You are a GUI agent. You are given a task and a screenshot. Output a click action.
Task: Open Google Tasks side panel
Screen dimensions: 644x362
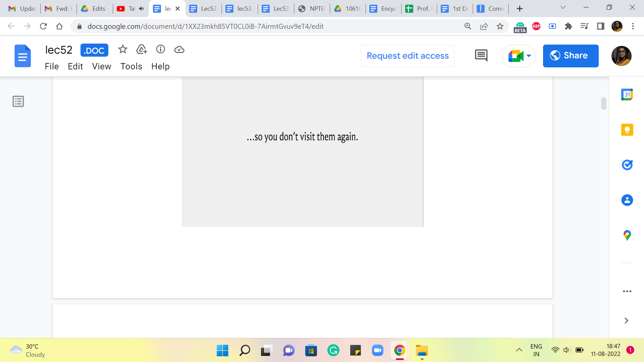[x=627, y=165]
